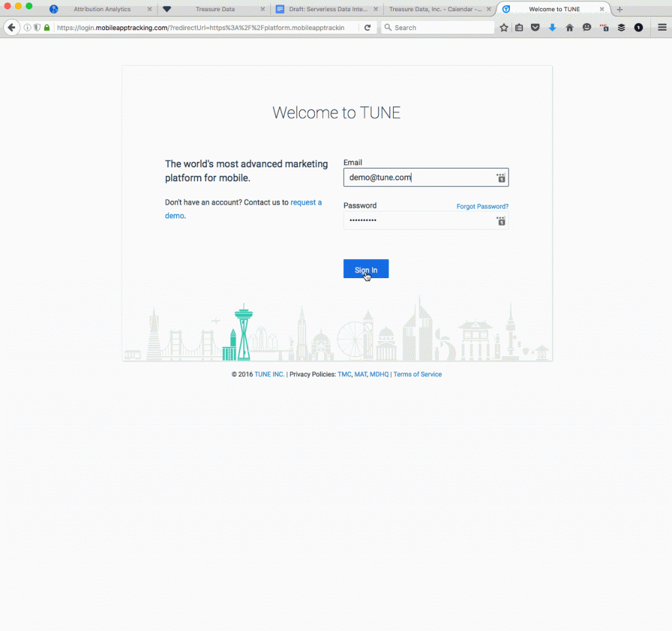Screen dimensions: 672x631
Task: Open the bookmarks list clipboard icon
Action: (519, 28)
